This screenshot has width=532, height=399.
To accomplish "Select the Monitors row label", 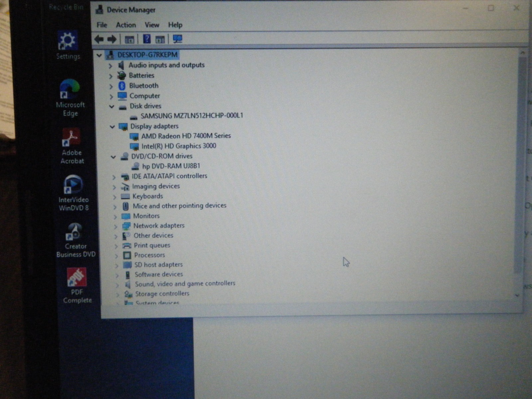I will 146,216.
